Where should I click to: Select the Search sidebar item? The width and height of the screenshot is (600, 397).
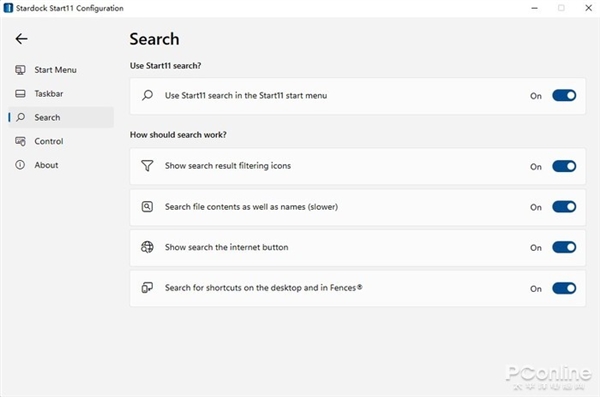click(61, 117)
